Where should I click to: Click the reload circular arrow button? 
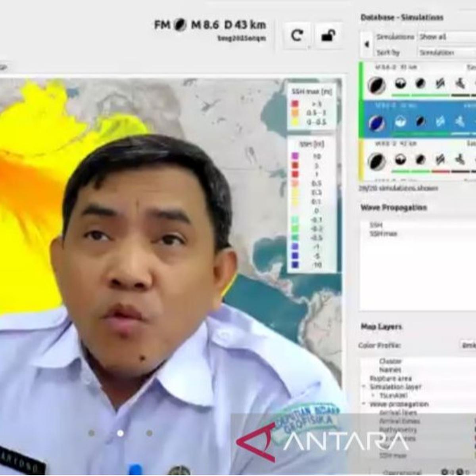(297, 36)
